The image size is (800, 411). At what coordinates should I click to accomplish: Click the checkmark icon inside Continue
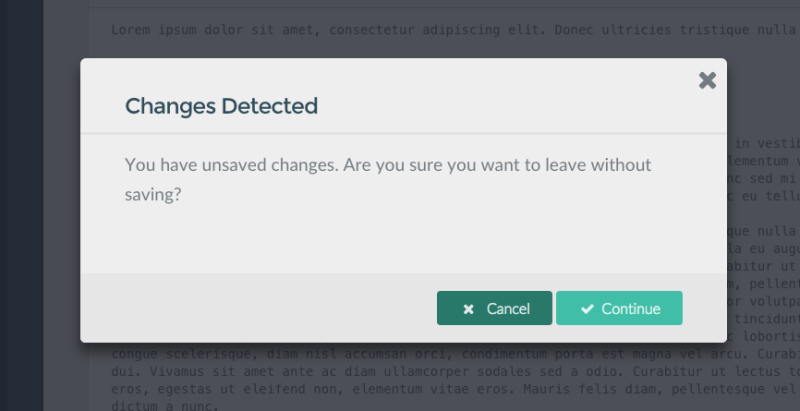pos(587,309)
